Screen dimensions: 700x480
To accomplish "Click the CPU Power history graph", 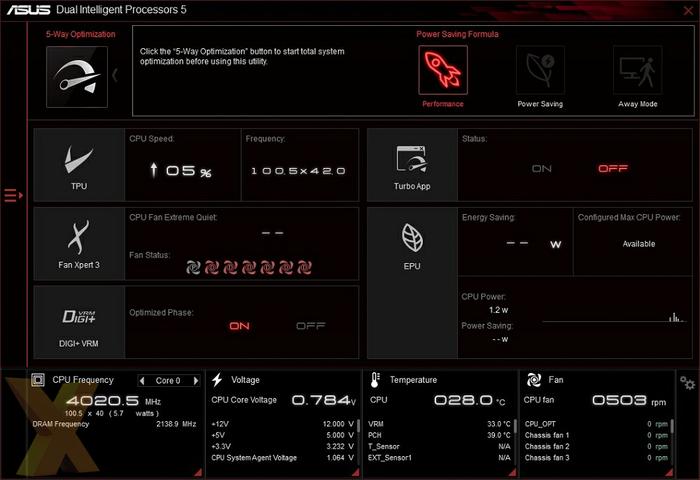I will (x=615, y=317).
